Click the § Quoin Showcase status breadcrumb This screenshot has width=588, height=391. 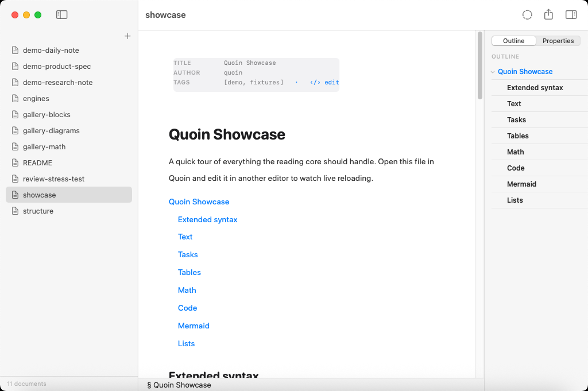[179, 385]
